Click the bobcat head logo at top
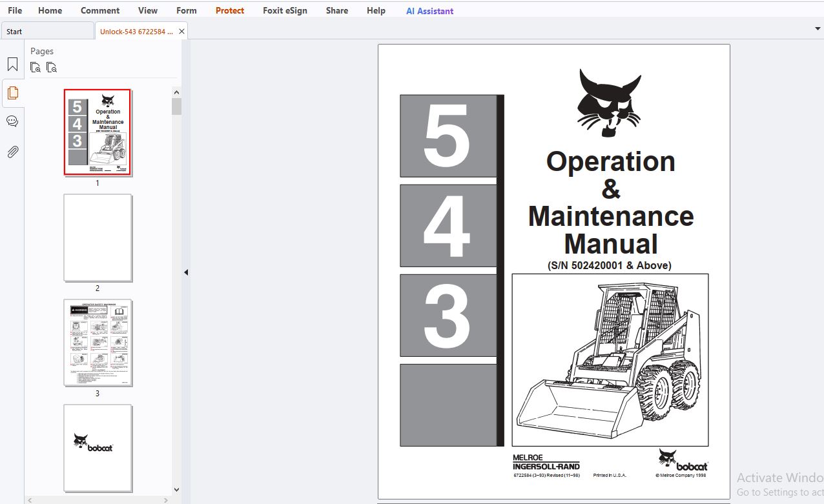 [609, 103]
